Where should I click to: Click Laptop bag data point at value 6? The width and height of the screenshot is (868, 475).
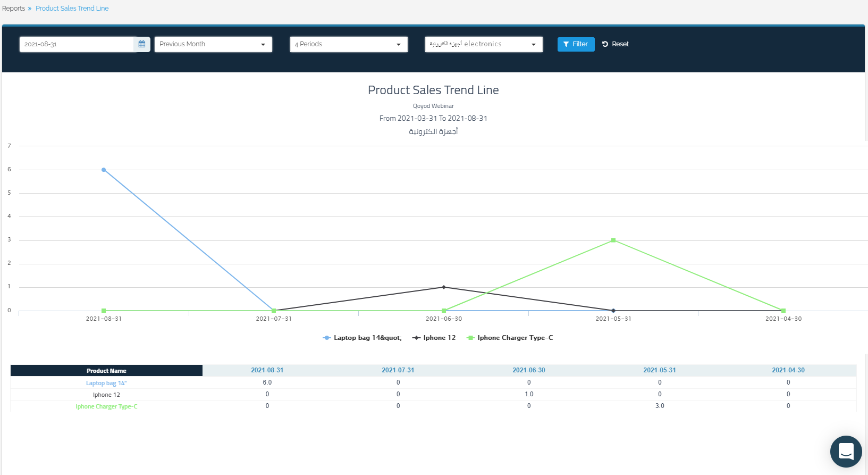pyautogui.click(x=104, y=170)
